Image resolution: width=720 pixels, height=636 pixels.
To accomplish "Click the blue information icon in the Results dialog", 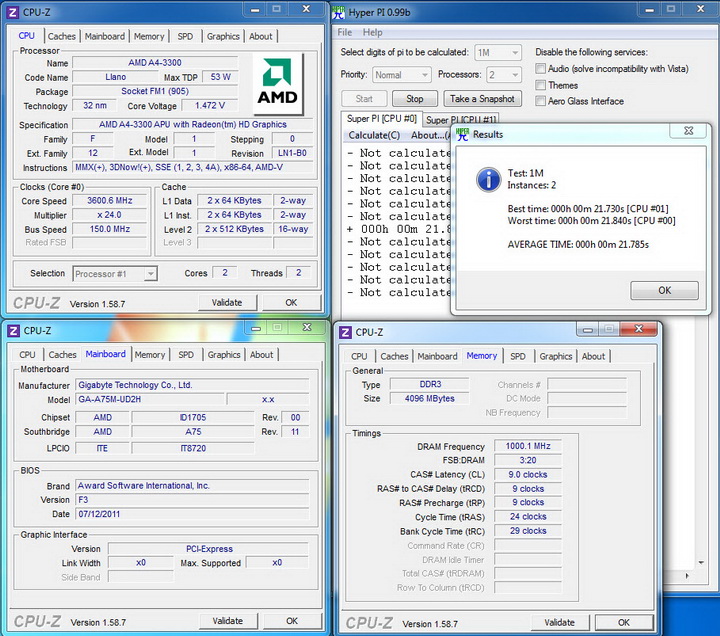I will click(487, 178).
